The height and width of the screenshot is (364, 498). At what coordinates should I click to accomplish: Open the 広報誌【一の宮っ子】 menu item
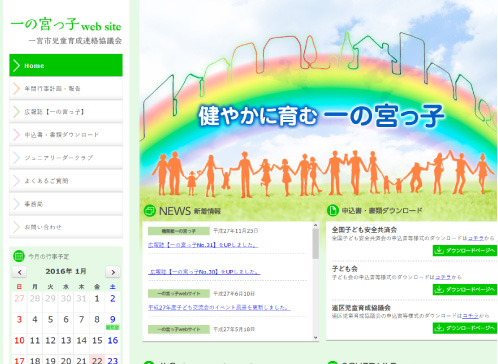[66, 111]
